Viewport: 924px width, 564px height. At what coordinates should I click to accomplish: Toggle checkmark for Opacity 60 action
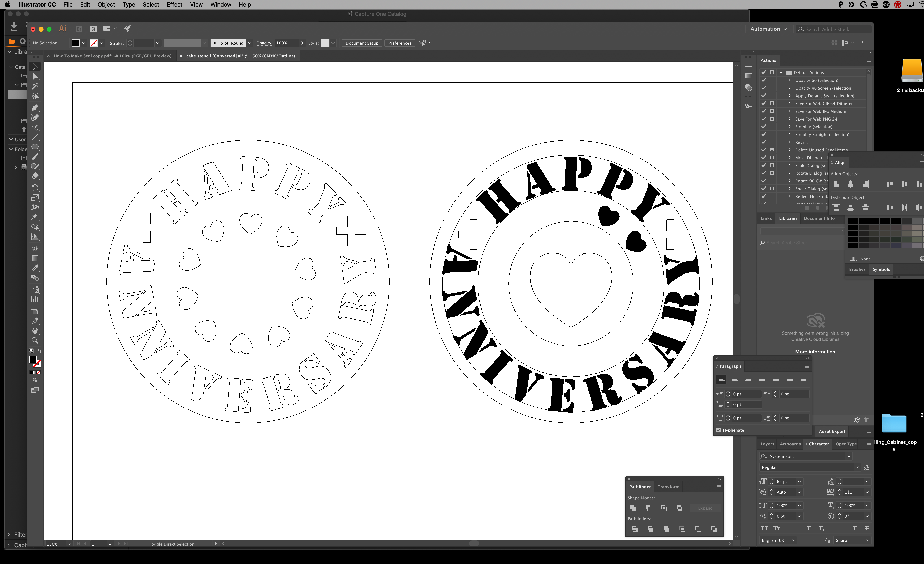(x=763, y=80)
